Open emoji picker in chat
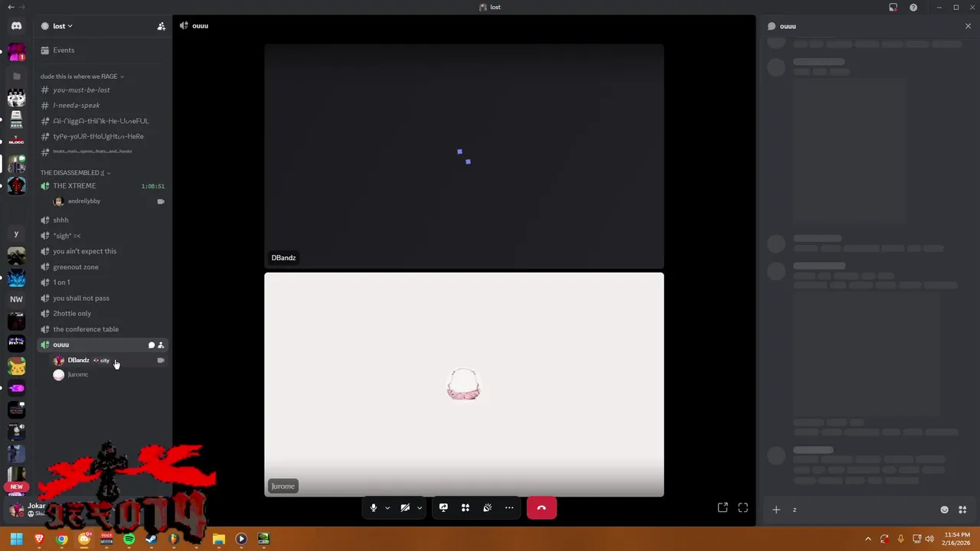Image resolution: width=980 pixels, height=551 pixels. [x=944, y=510]
